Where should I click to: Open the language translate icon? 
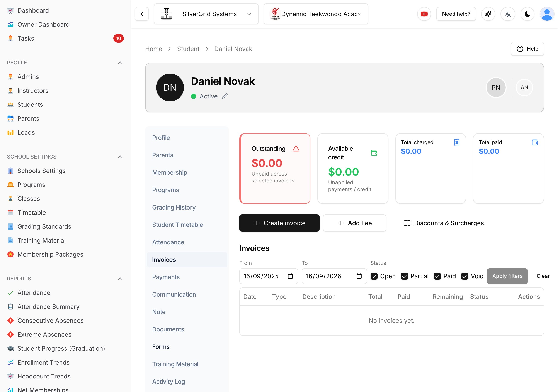[x=508, y=14]
